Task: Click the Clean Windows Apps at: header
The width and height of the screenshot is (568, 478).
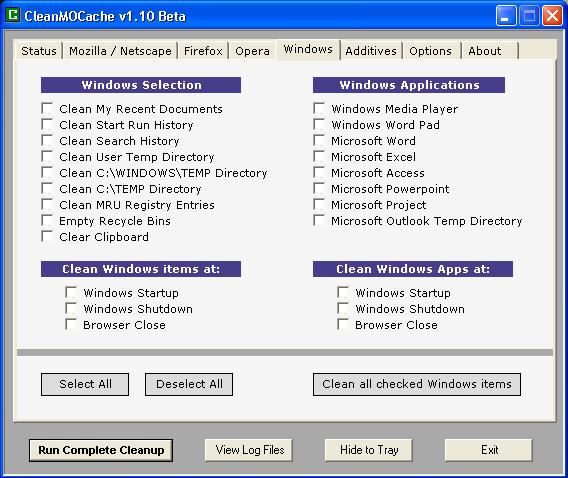Action: tap(413, 269)
